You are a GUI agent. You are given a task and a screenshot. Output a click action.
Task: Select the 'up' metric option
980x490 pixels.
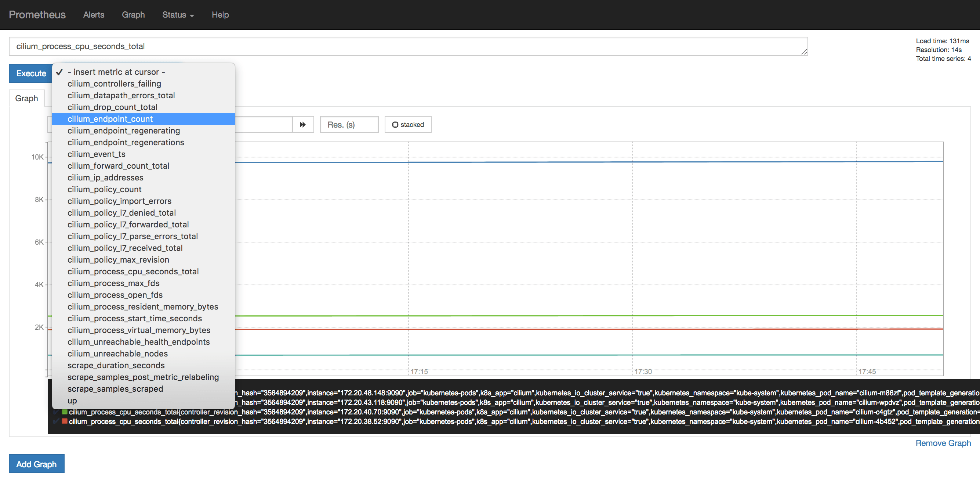pos(144,401)
